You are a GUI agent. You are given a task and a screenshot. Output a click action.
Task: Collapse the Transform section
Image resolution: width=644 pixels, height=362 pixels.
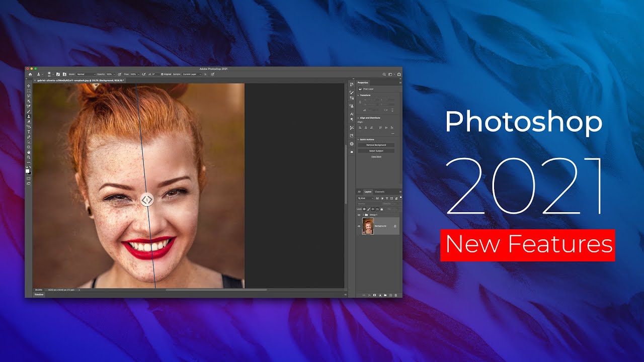click(x=358, y=95)
